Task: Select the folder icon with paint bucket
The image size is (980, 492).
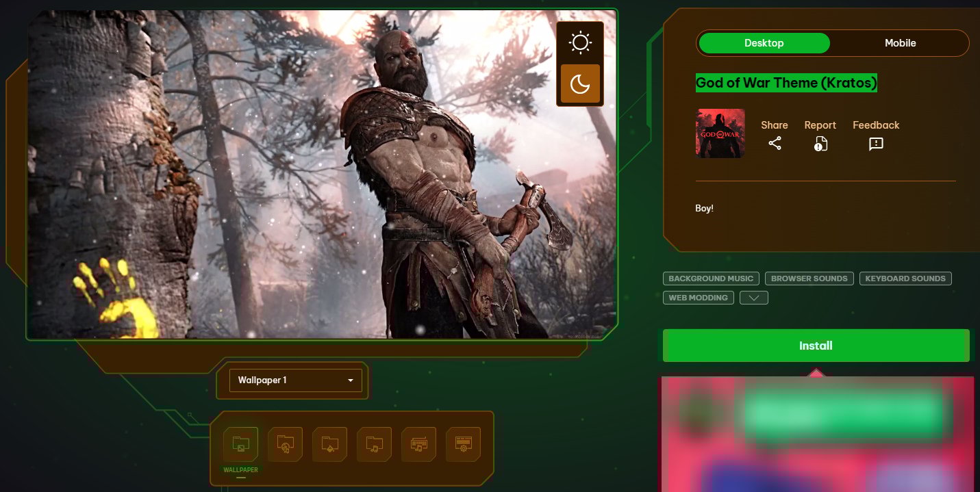Action: tap(329, 444)
